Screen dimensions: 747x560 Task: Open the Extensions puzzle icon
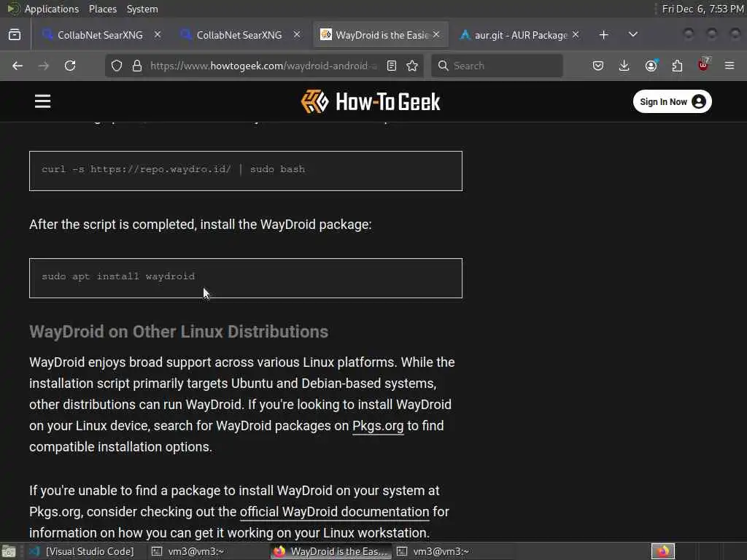pos(677,66)
